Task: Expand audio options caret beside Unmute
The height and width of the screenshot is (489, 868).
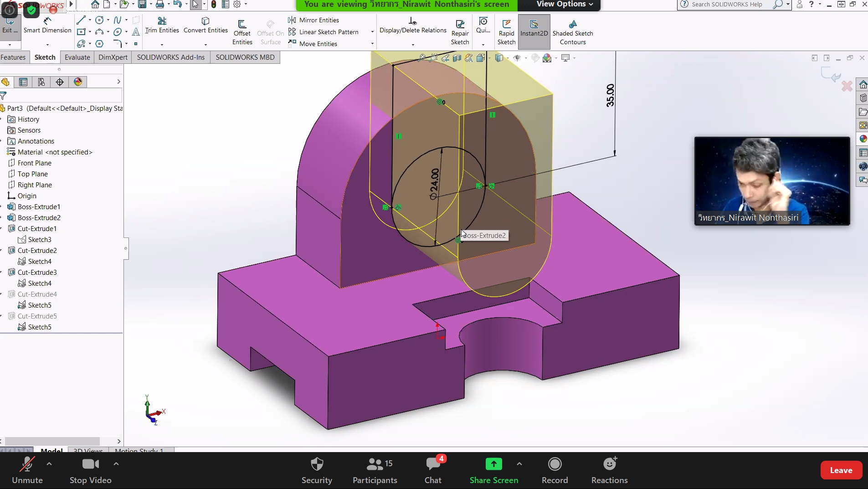Action: click(49, 464)
